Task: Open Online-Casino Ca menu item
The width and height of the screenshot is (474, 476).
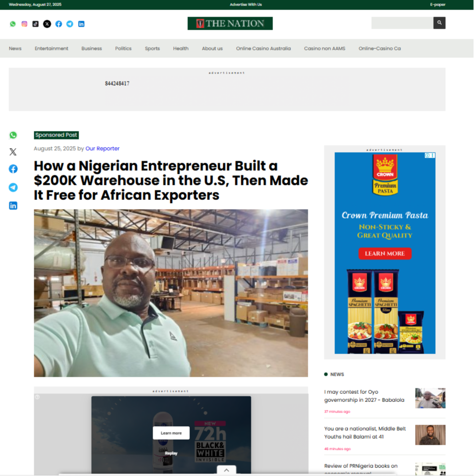Action: 380,48
